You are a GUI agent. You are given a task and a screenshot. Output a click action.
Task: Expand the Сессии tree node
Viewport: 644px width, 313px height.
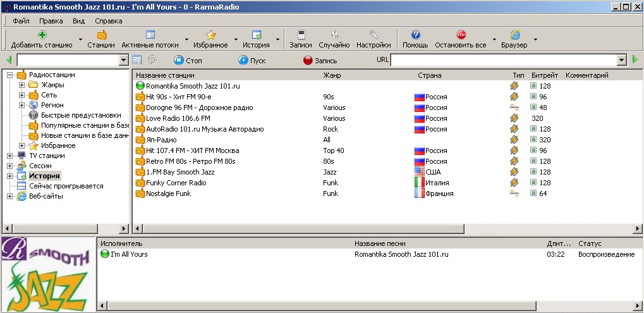point(10,166)
